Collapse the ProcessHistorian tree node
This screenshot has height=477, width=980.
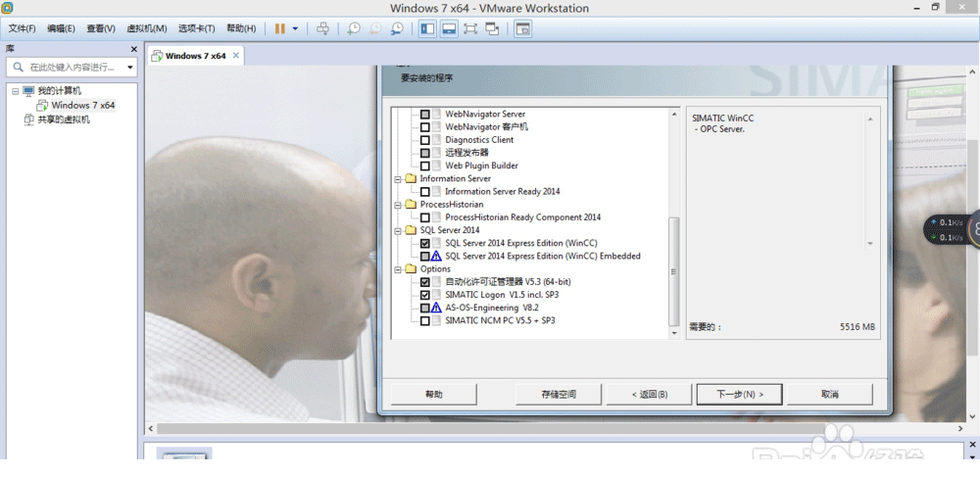pyautogui.click(x=398, y=205)
